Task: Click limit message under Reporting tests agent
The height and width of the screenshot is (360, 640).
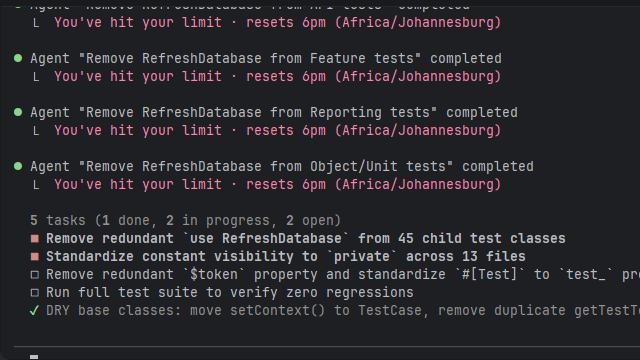Action: (278, 131)
